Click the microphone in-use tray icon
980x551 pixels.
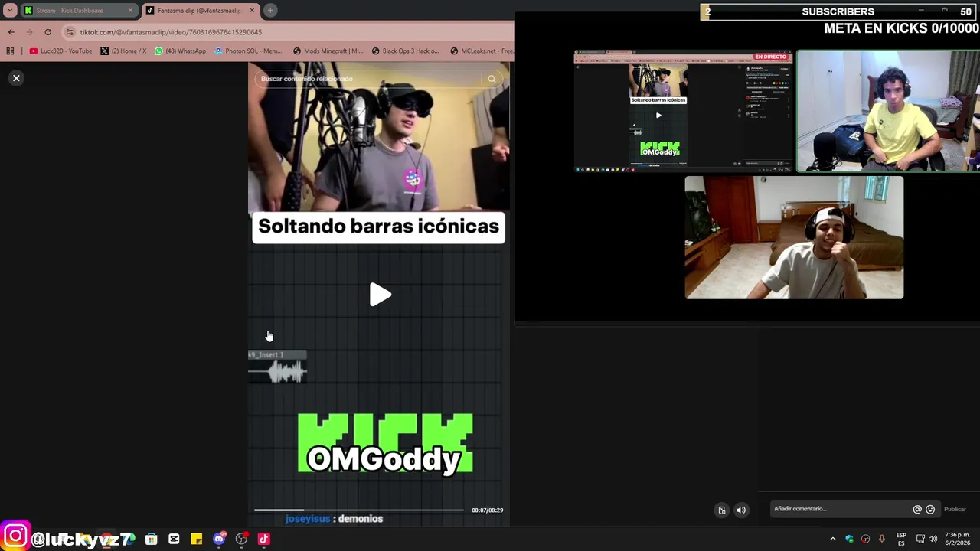pos(882,539)
